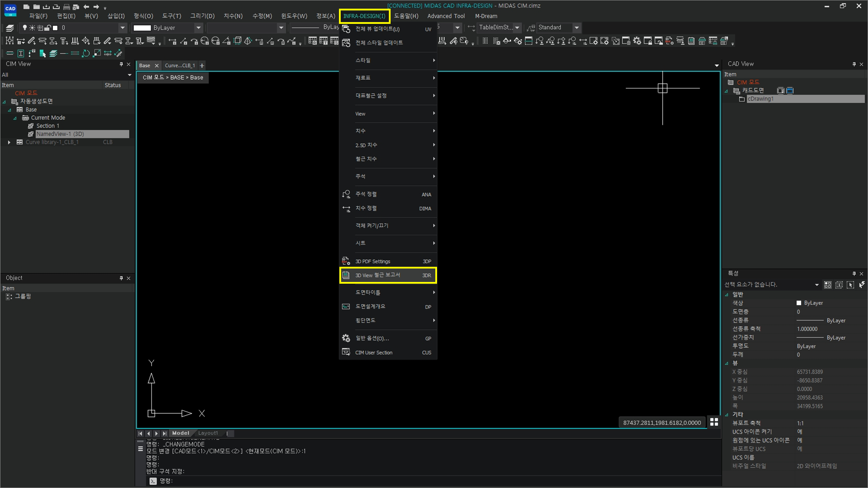
Task: Click the 일반 옵션 gear icon in menu
Action: point(346,338)
